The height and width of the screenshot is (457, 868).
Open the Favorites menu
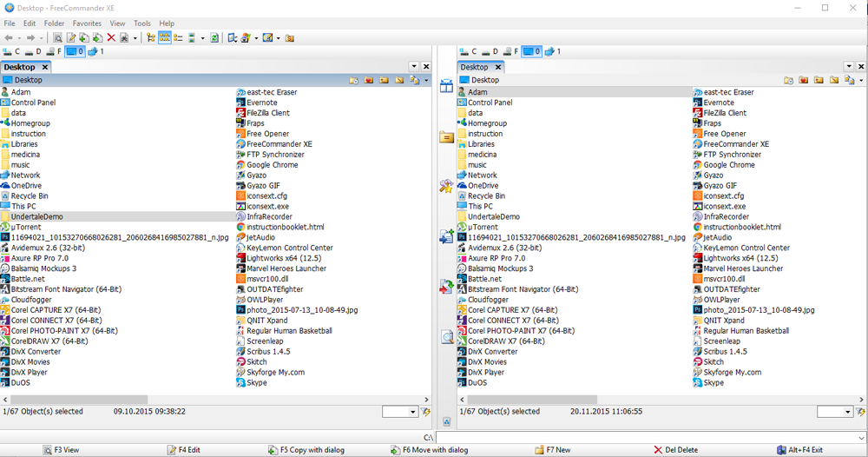tap(87, 23)
